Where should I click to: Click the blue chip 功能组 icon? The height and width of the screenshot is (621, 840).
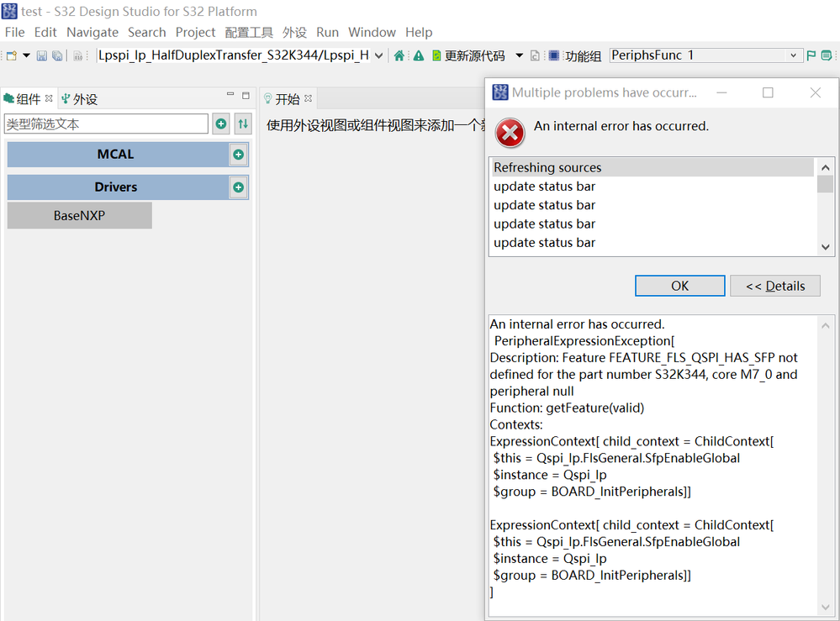(554, 55)
